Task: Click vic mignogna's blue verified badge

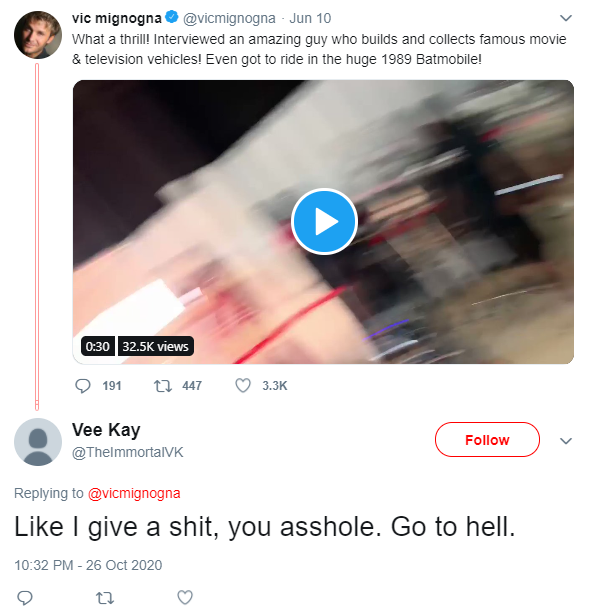Action: tap(172, 17)
